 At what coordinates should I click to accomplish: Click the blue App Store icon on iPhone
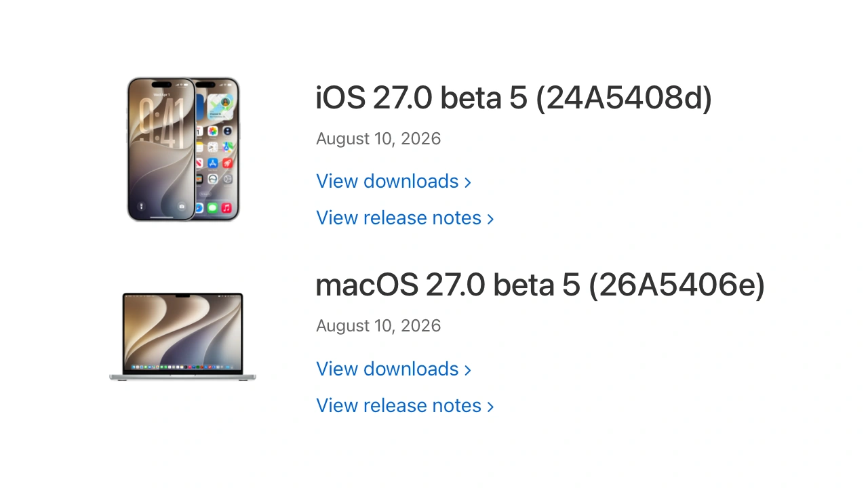pos(213,163)
